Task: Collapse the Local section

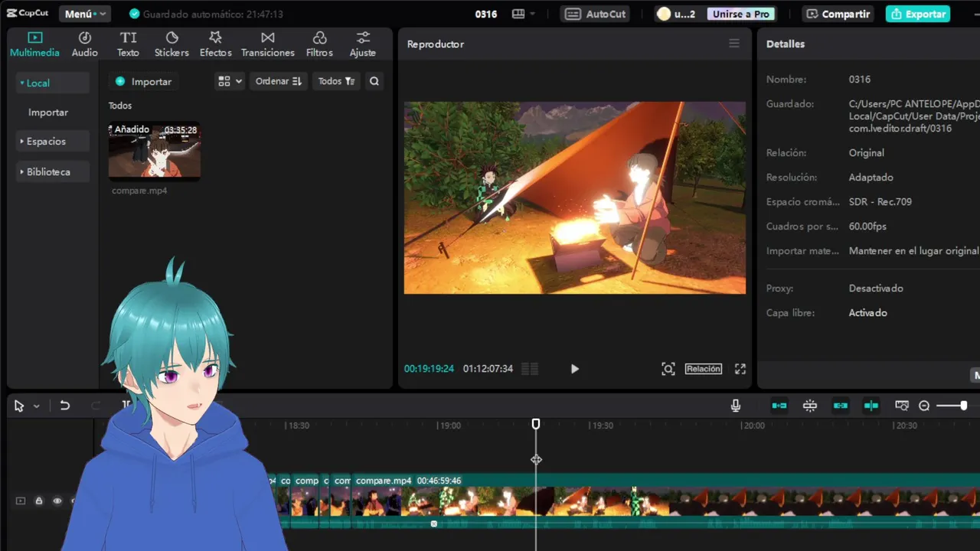Action: point(52,83)
